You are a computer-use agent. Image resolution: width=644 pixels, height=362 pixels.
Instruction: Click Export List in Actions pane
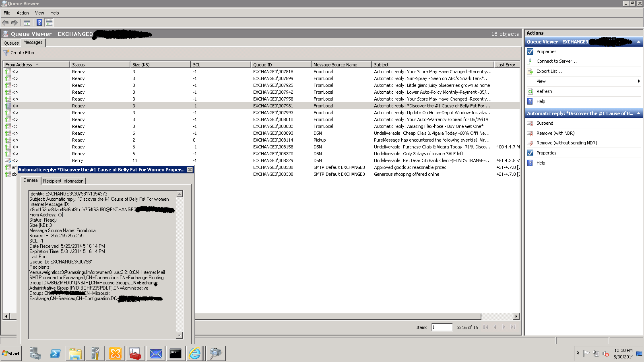pos(549,71)
